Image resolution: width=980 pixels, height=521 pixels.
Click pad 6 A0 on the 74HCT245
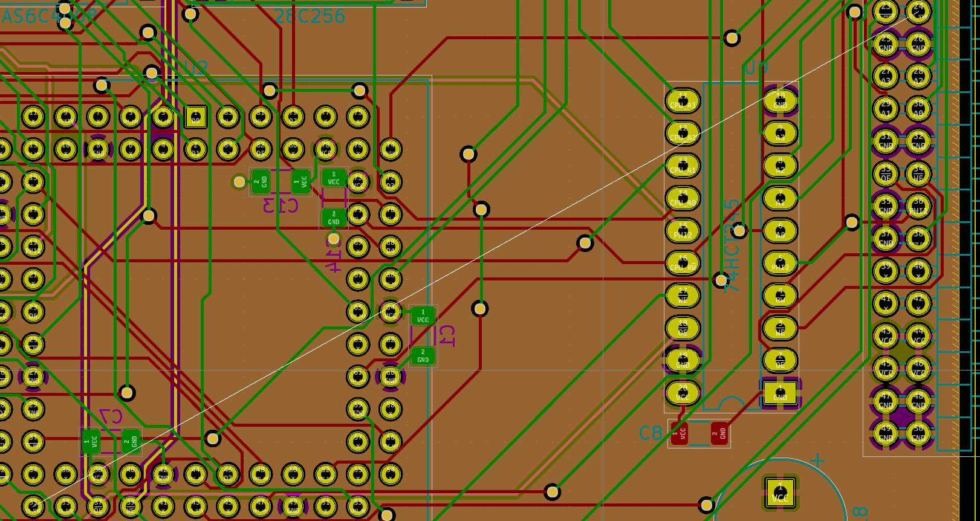[x=780, y=231]
